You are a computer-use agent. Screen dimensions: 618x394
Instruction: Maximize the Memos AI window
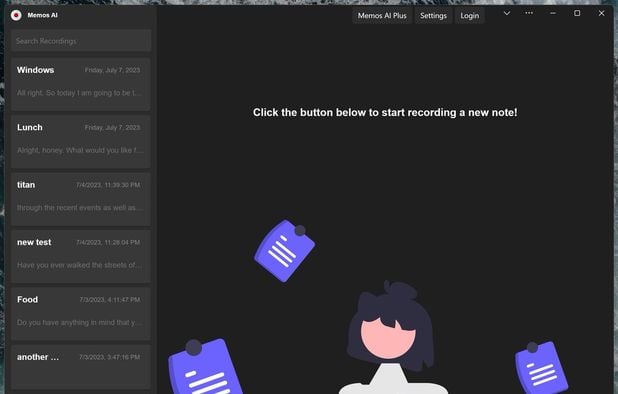click(x=577, y=13)
